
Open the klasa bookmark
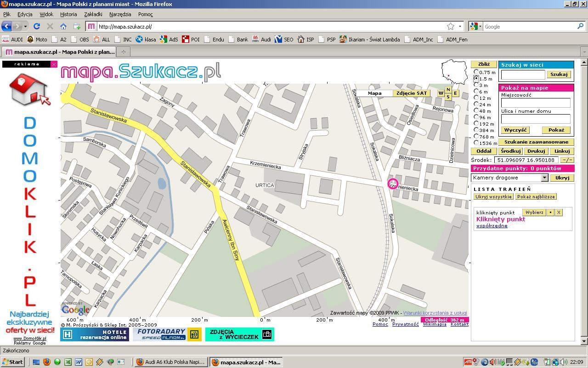pyautogui.click(x=146, y=40)
